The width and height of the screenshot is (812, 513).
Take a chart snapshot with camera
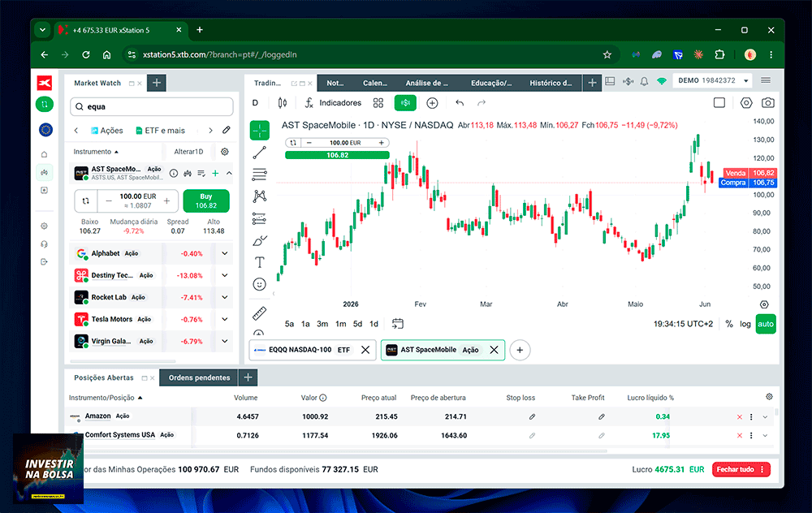(x=768, y=103)
